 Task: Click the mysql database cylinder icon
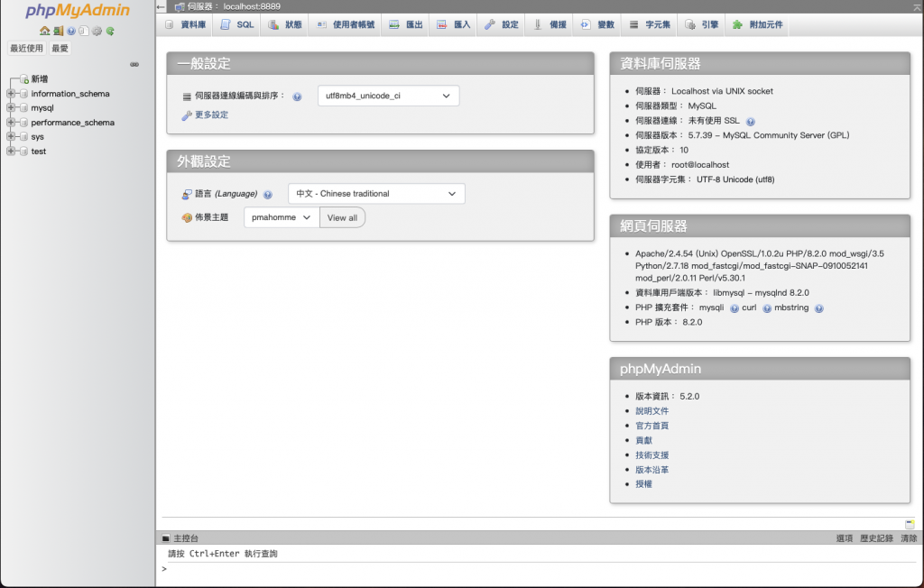tap(23, 108)
